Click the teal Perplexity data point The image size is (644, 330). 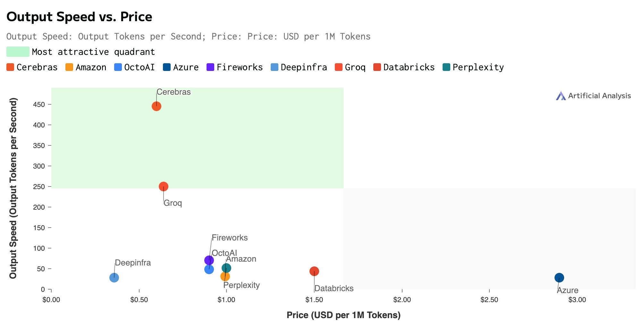[226, 268]
